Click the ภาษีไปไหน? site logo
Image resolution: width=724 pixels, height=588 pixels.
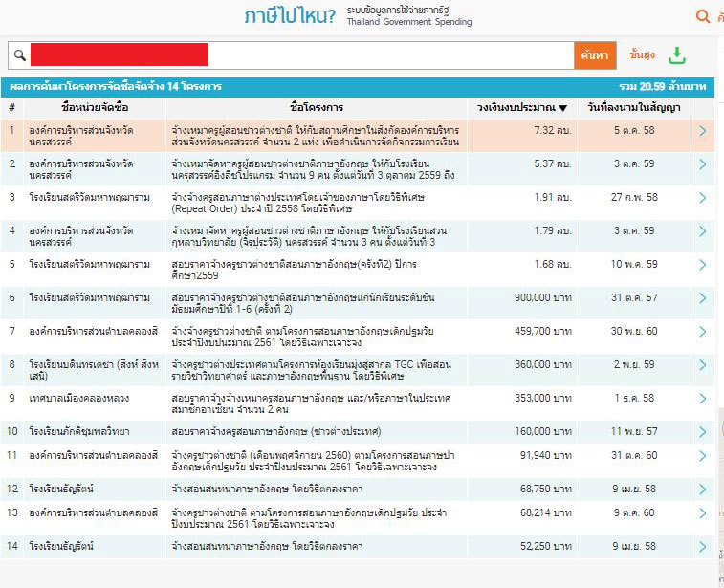(x=289, y=16)
